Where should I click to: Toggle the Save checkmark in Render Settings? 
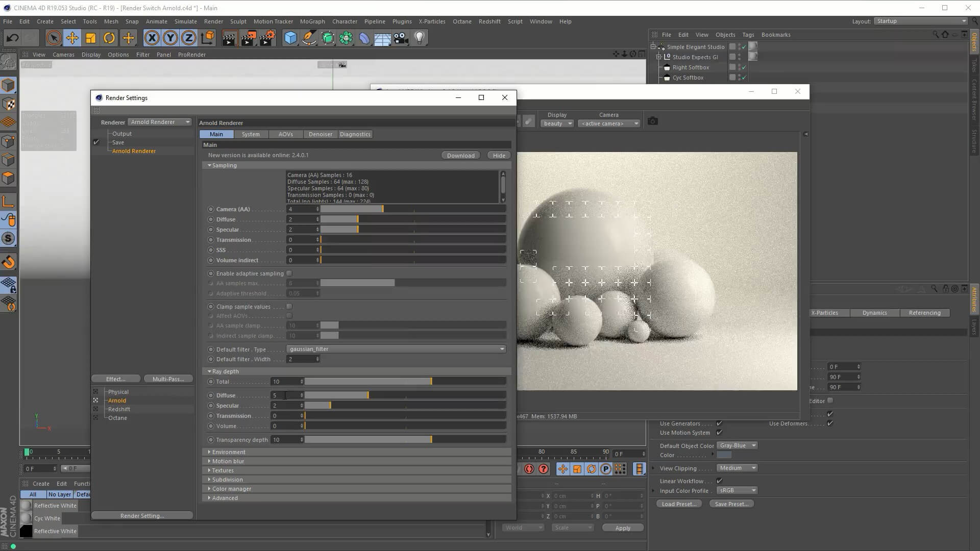click(x=96, y=142)
